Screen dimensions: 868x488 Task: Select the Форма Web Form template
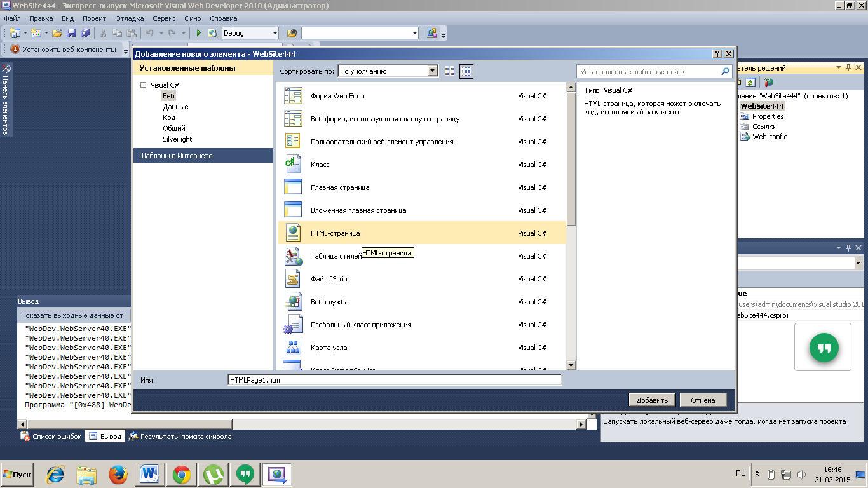point(422,96)
